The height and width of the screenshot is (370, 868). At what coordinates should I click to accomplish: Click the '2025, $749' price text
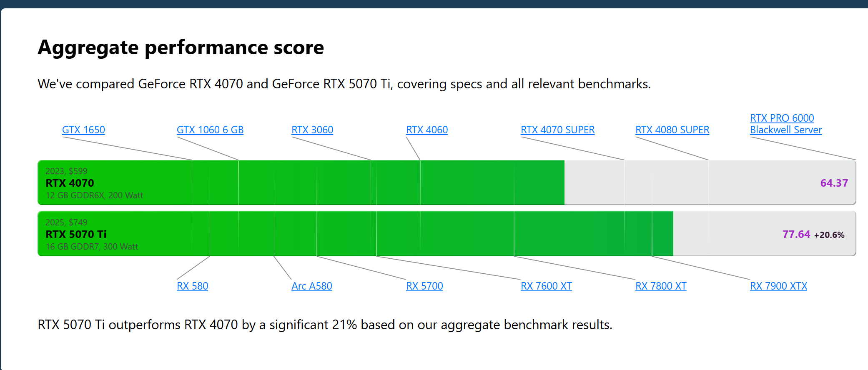[66, 222]
